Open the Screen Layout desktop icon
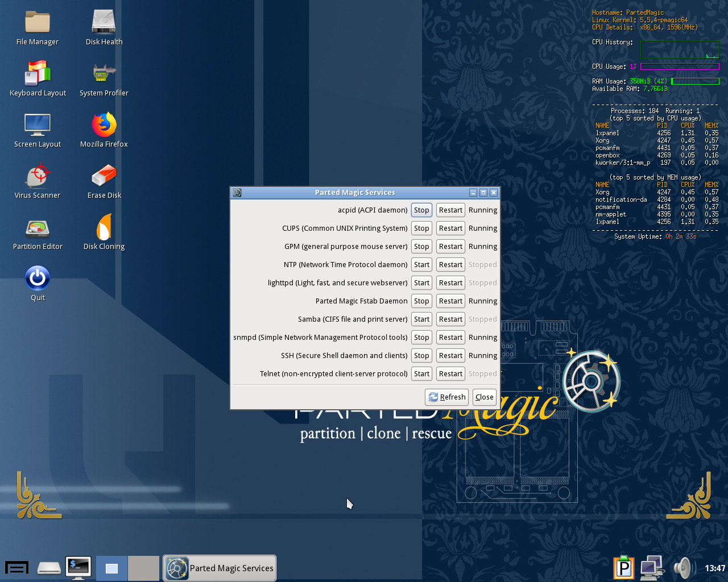The height and width of the screenshot is (582, 728). 38,126
